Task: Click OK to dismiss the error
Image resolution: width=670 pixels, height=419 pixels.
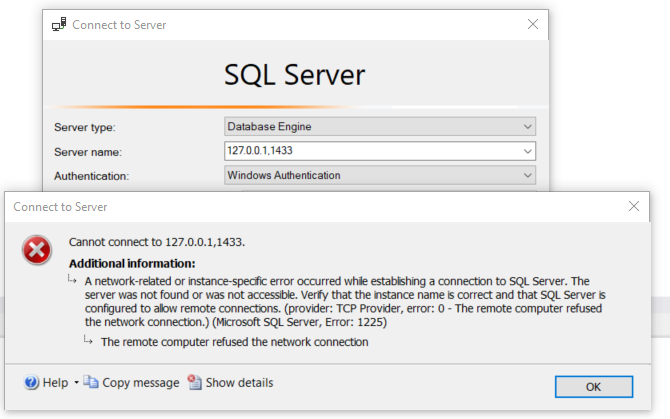Action: tap(594, 387)
